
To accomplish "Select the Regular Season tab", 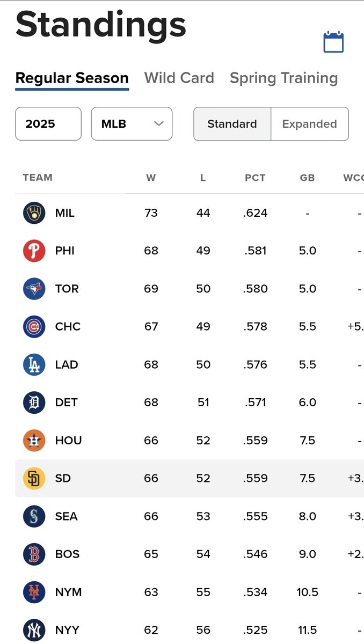I will click(72, 78).
